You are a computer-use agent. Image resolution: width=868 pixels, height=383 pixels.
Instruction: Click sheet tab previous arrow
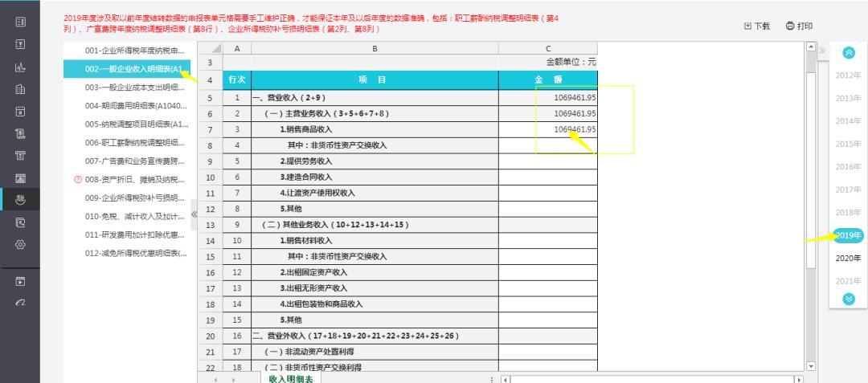pos(215,380)
